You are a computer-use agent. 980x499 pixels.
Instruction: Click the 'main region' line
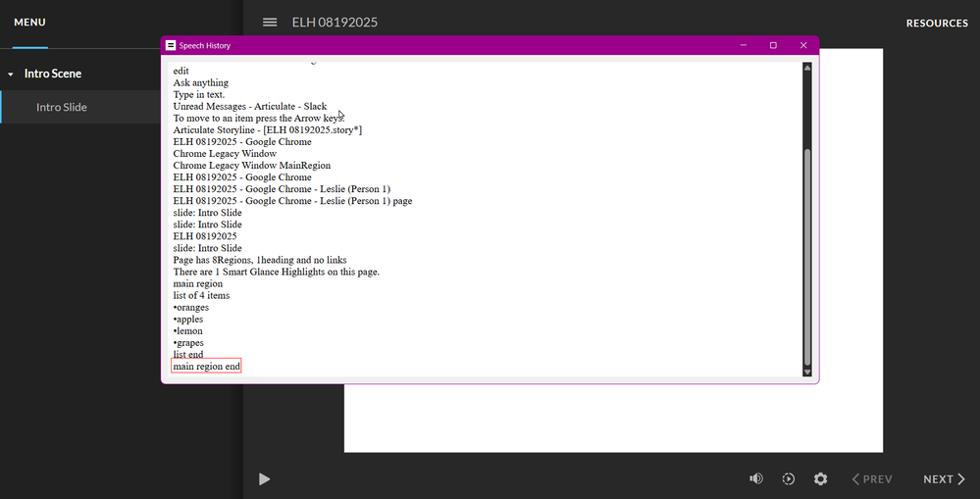(x=197, y=283)
